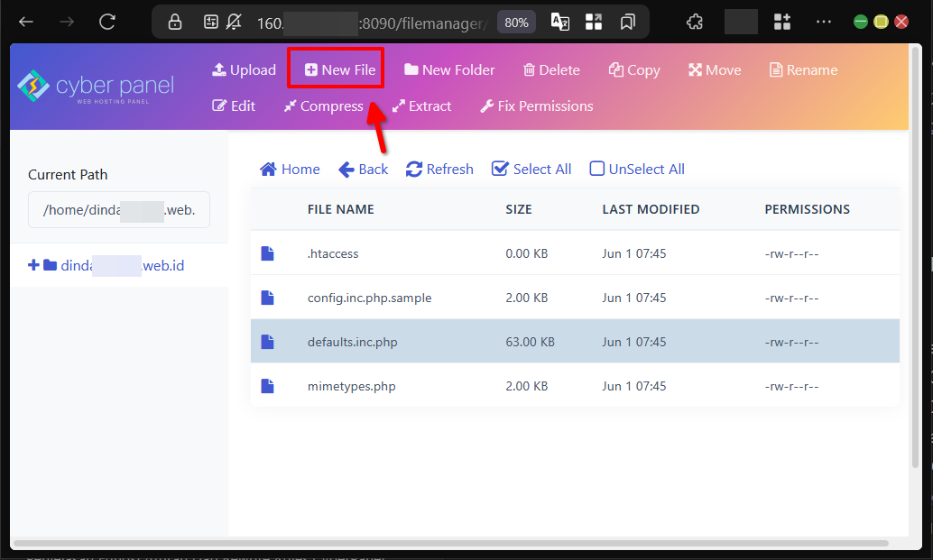The height and width of the screenshot is (560, 933).
Task: Check the Select All checkbox
Action: [x=500, y=169]
